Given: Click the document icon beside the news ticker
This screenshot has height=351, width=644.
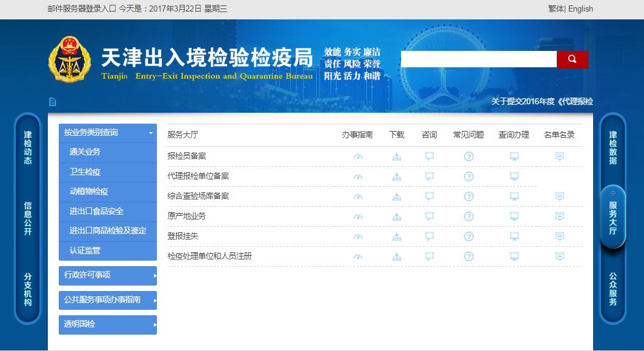Looking at the screenshot, I should (x=53, y=102).
